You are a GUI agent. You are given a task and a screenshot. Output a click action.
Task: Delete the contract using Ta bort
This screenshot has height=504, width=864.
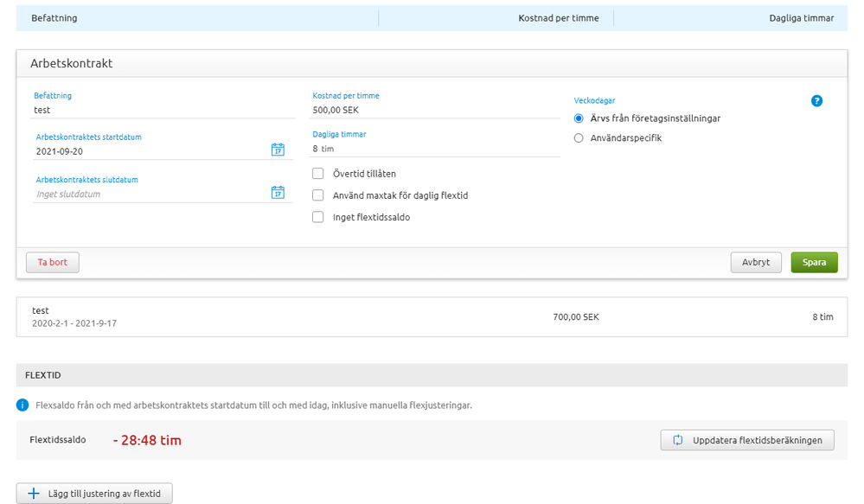click(x=53, y=263)
